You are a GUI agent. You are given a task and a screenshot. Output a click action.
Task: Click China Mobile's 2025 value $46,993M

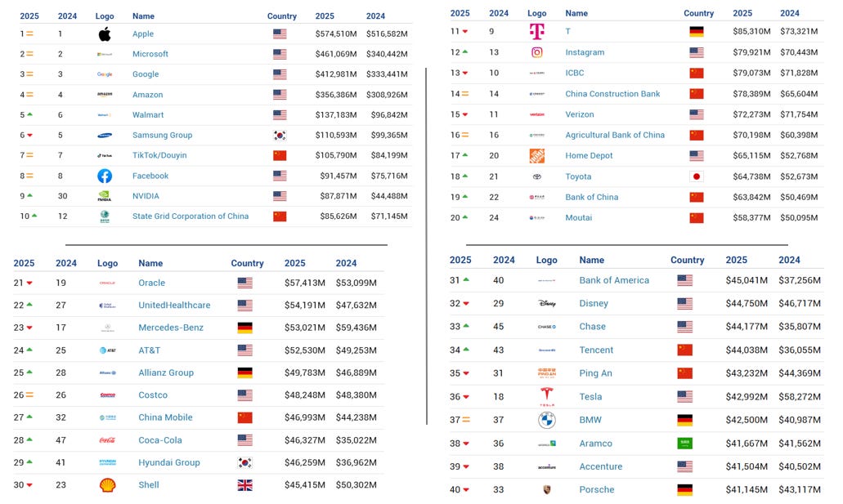click(x=305, y=417)
